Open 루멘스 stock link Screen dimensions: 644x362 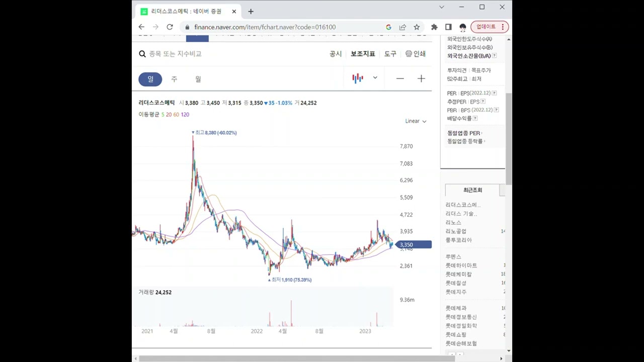453,257
